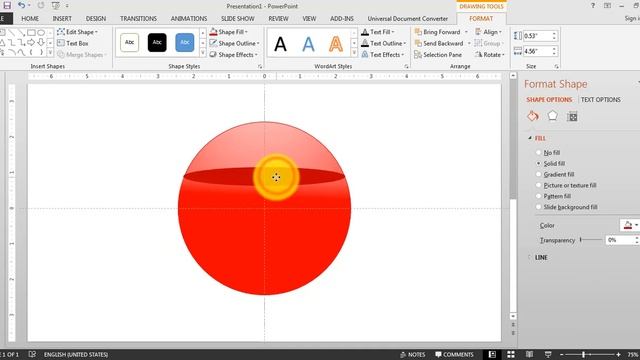
Task: Switch to Normal view icon
Action: coord(492,354)
